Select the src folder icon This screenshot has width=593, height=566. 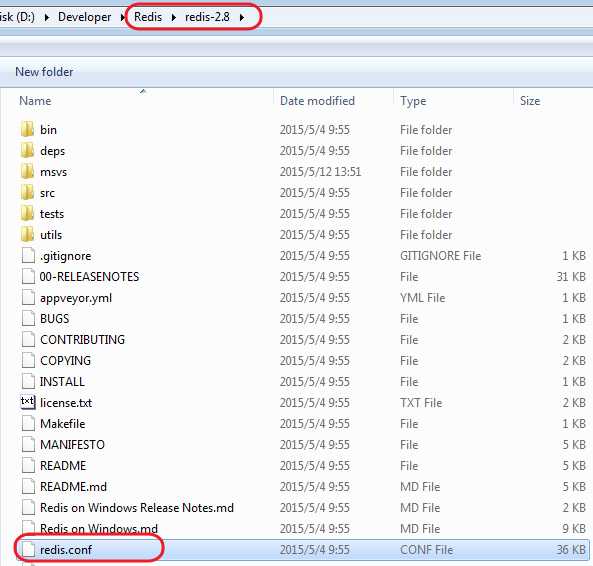(x=28, y=193)
